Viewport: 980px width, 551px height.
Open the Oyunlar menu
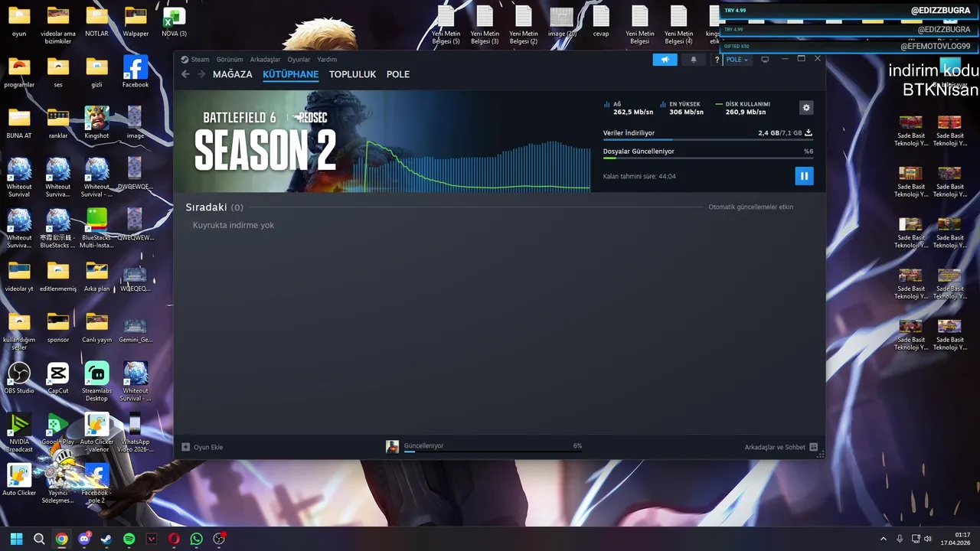(299, 59)
